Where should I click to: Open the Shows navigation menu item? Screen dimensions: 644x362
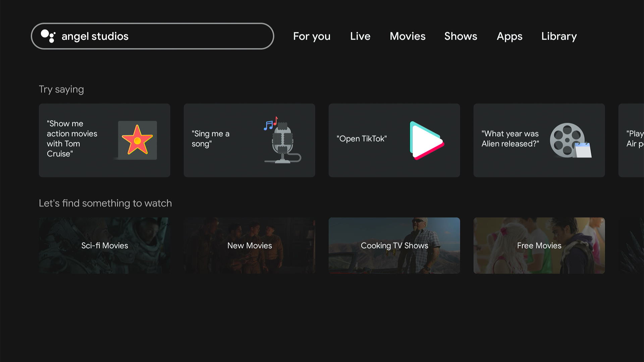tap(461, 36)
